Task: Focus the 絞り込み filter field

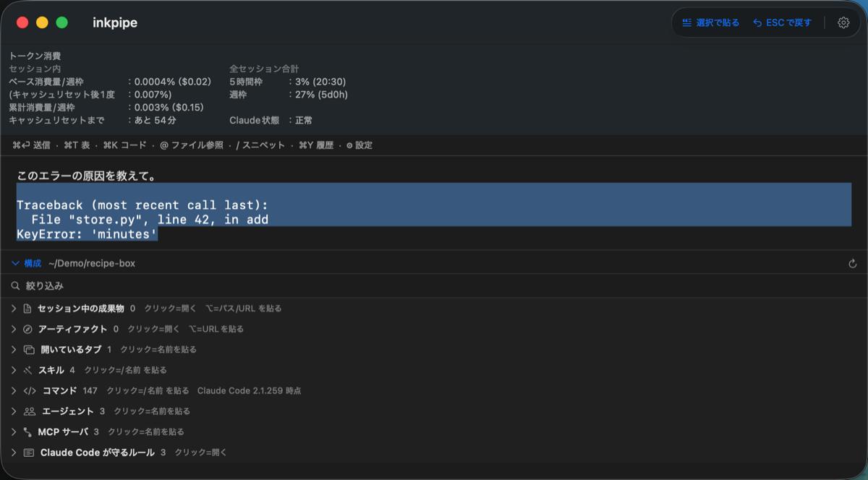Action: 434,286
